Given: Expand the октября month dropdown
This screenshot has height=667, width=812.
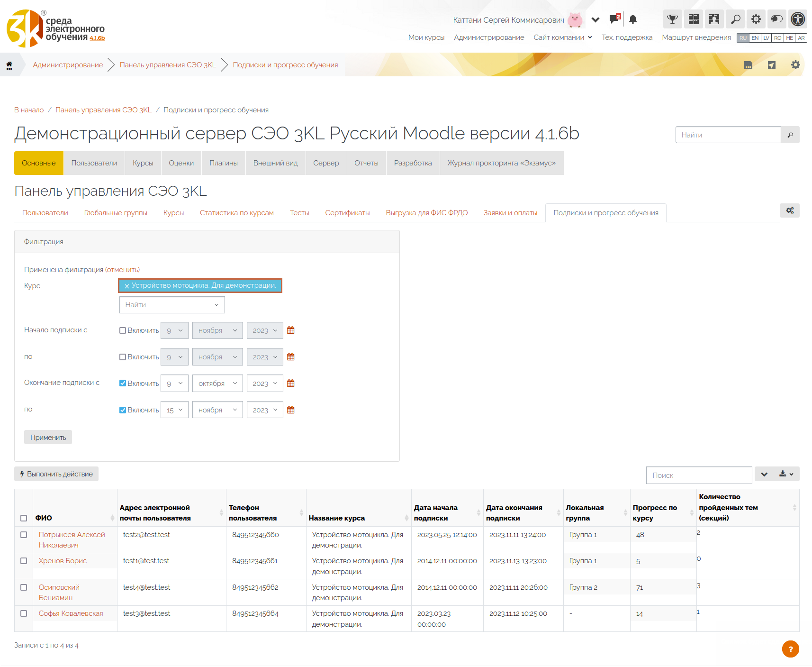Looking at the screenshot, I should coord(217,384).
